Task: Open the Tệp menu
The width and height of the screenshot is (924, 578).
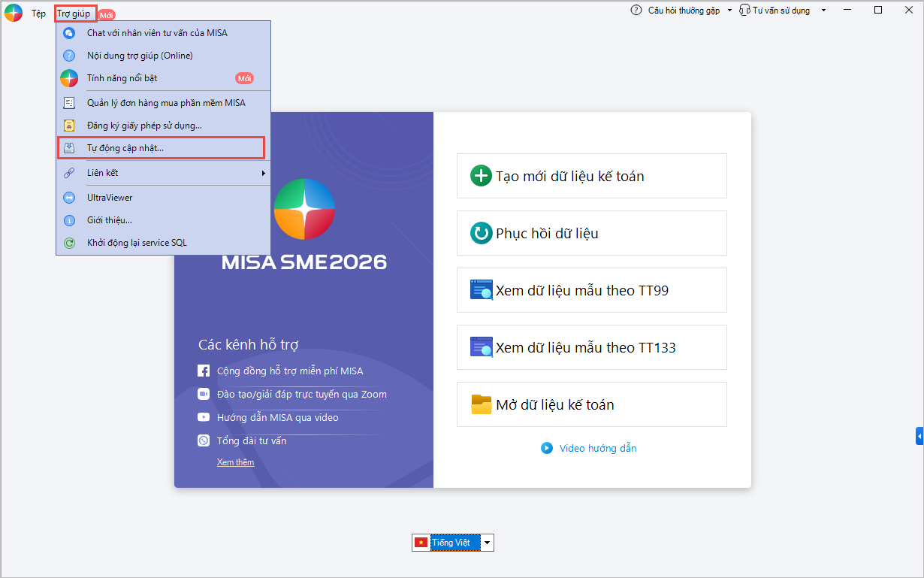Action: [38, 14]
